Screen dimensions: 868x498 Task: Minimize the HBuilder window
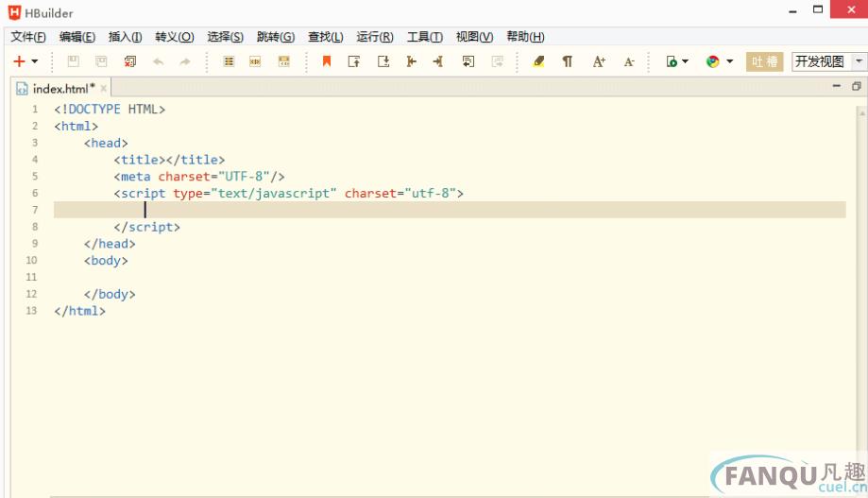point(792,11)
